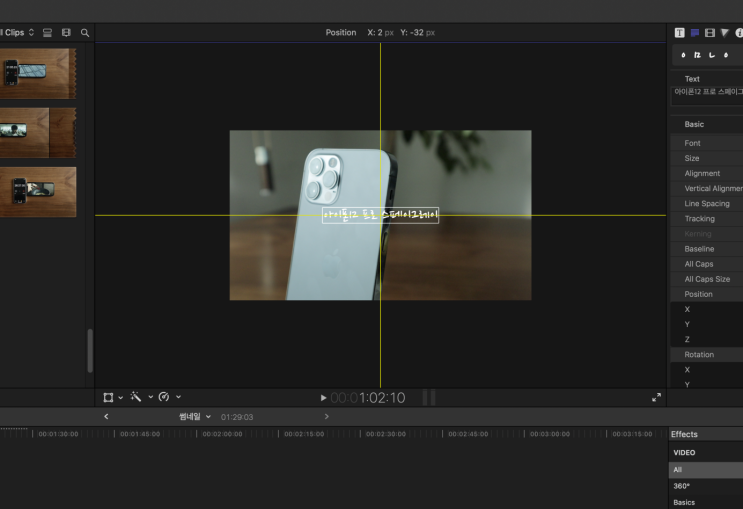Toggle clip appearance list view icon
The width and height of the screenshot is (743, 509).
tap(47, 33)
